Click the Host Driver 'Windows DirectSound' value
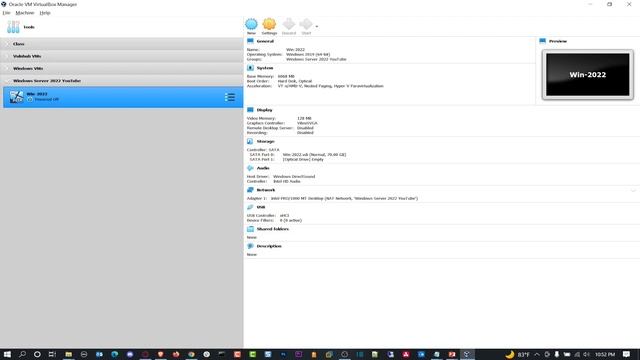 (x=294, y=176)
